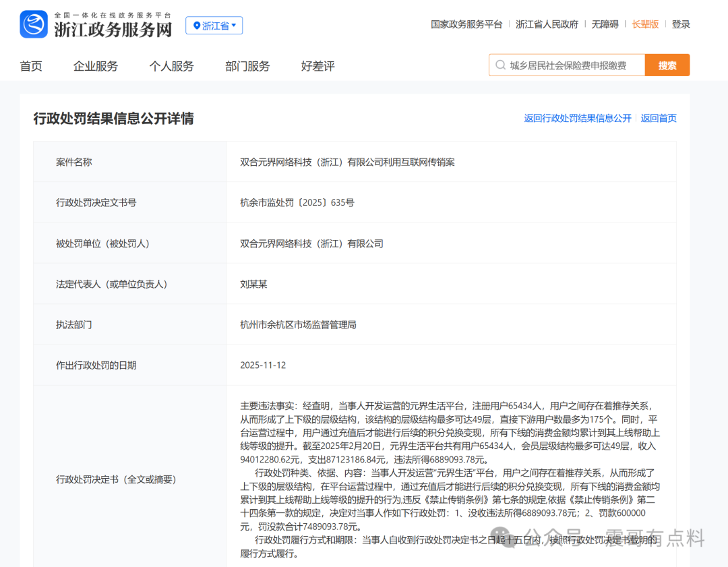The image size is (728, 567).
Task: Switch to the 首页 tab
Action: tap(31, 65)
